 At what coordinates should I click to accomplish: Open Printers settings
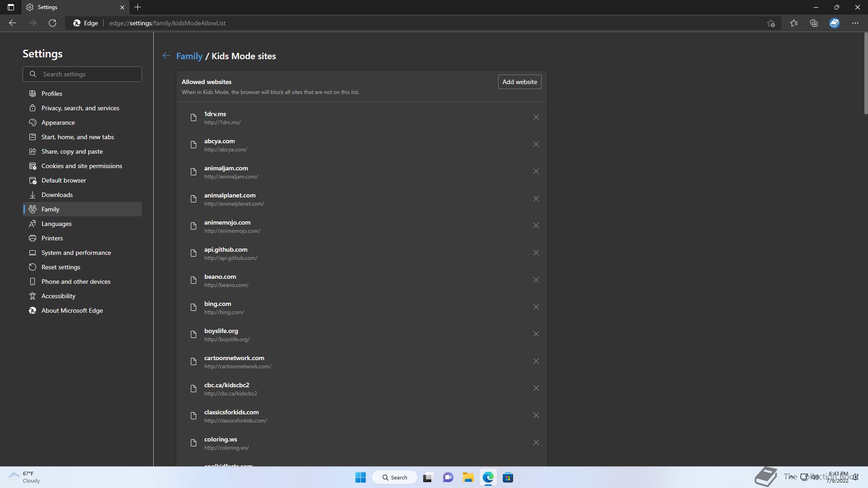click(x=82, y=238)
